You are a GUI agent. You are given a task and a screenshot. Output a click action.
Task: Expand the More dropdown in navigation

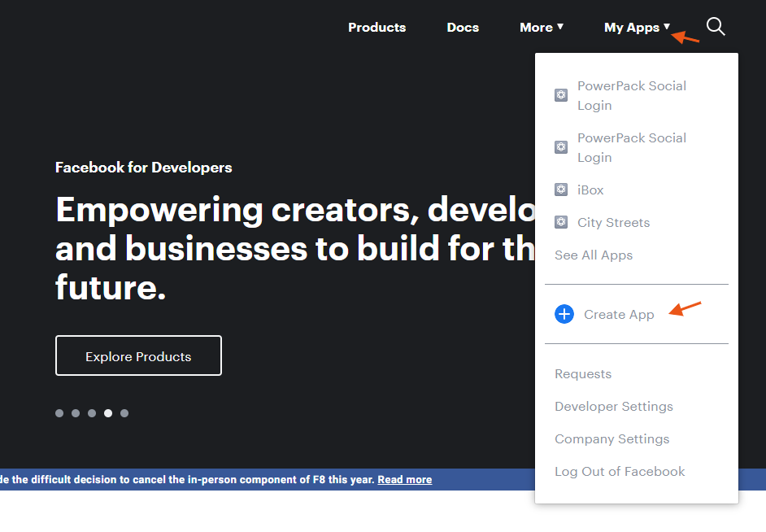(x=542, y=28)
